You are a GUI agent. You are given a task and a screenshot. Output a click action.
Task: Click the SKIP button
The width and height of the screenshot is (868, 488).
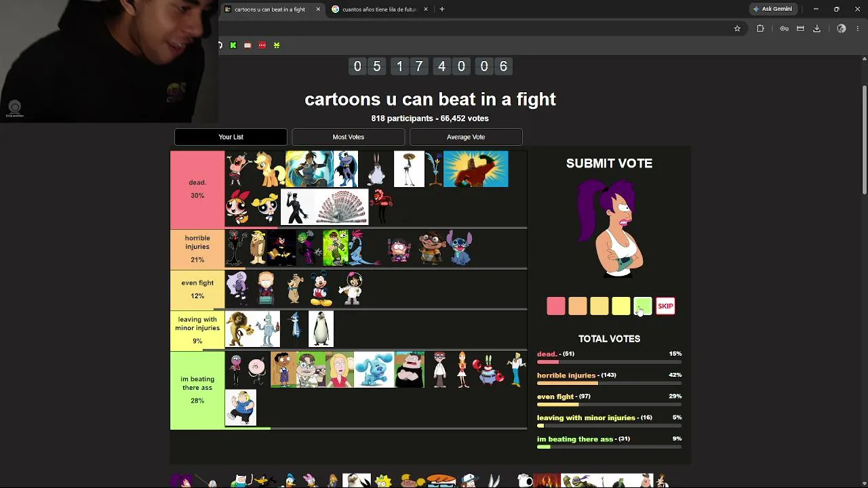click(665, 306)
